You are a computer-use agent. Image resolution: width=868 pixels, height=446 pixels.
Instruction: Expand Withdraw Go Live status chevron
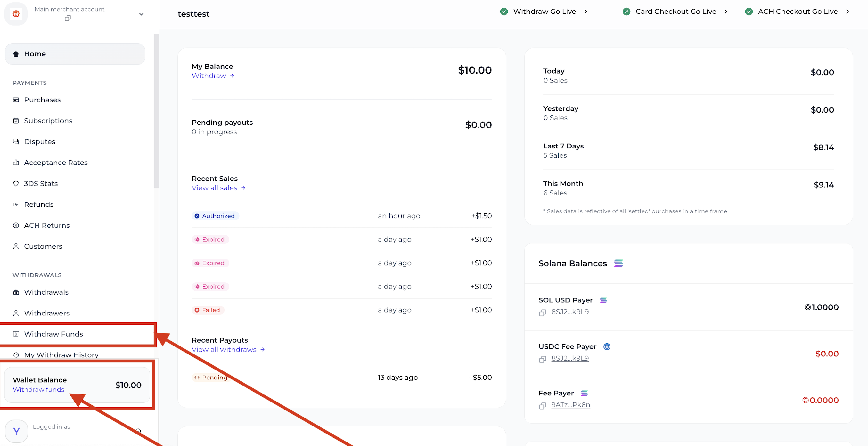585,12
